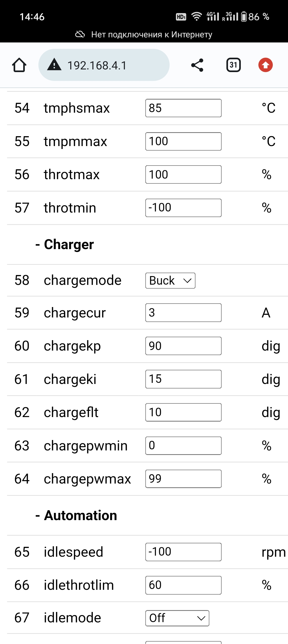Tap the browser home icon
Screen dimensions: 288x644
(x=19, y=65)
